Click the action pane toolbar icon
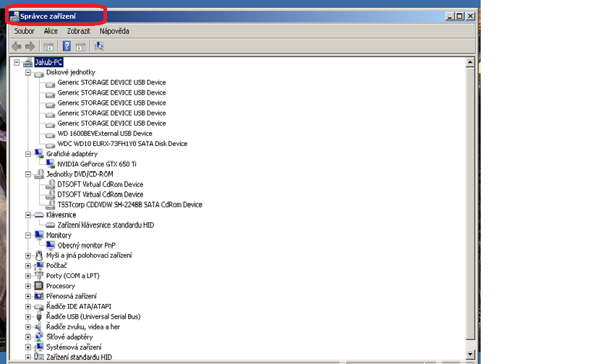 [80, 47]
